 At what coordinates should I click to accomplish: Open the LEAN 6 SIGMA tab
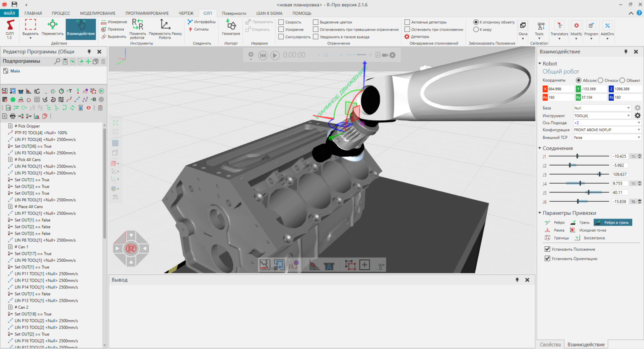269,13
